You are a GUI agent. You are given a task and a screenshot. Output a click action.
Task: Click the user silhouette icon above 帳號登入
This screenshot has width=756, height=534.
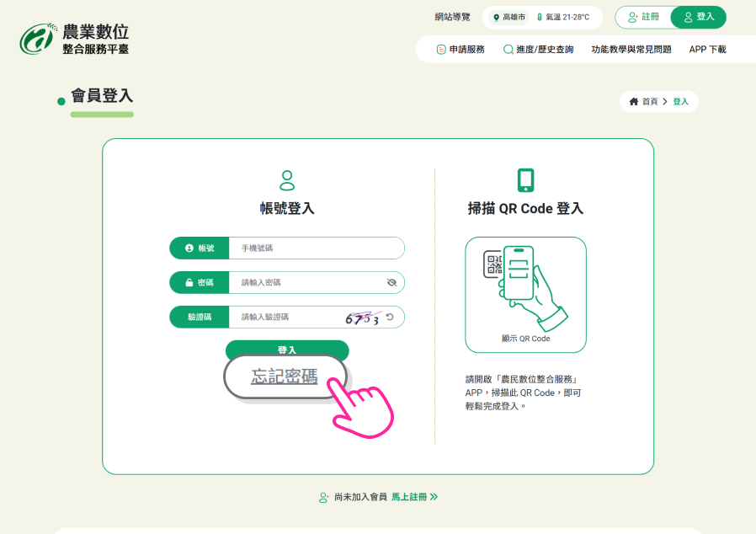pos(287,180)
